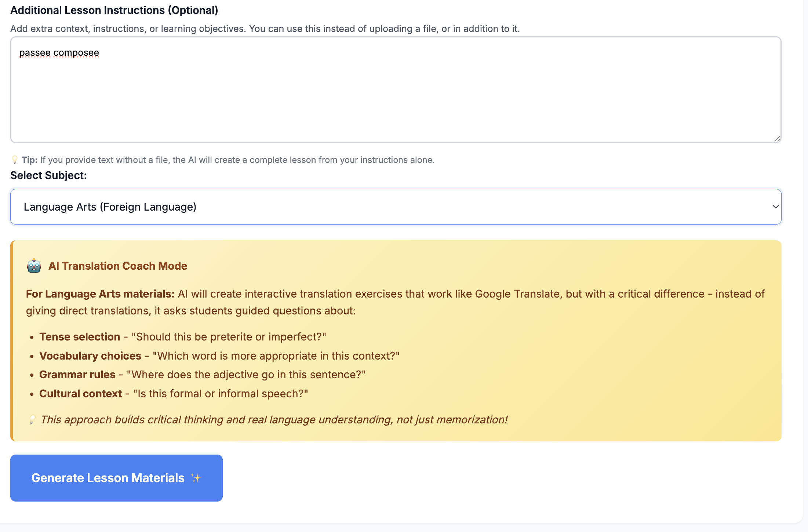Click the 'Select Subject:' label
The height and width of the screenshot is (532, 808).
[48, 175]
